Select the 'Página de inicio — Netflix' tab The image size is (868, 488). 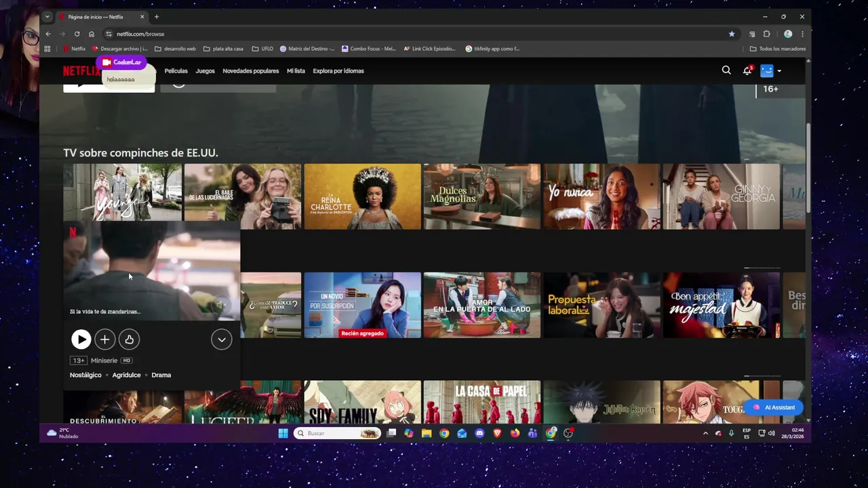coord(100,17)
